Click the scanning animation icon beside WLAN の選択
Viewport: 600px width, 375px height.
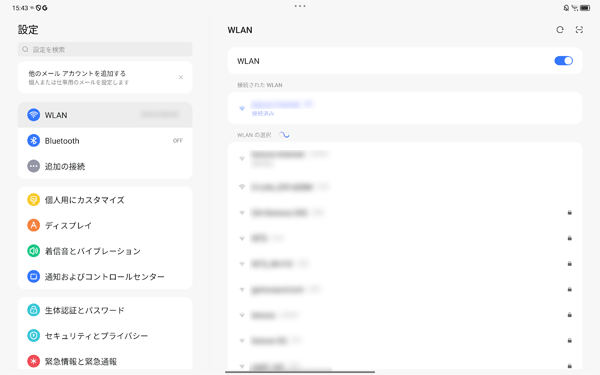[x=284, y=135]
